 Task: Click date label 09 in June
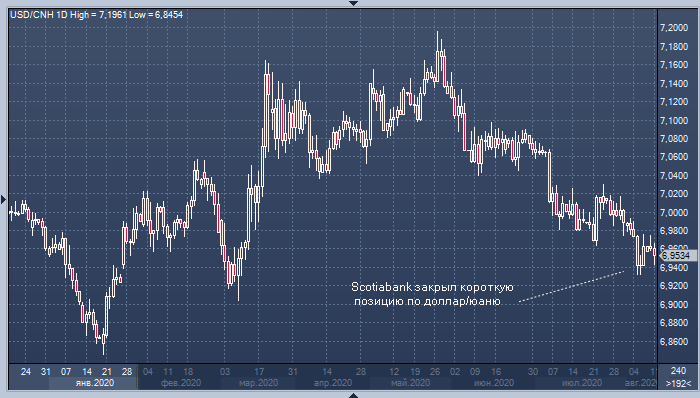click(x=475, y=371)
